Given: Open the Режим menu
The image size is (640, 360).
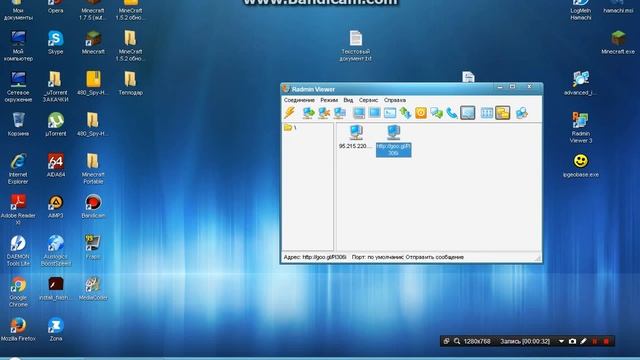Looking at the screenshot, I should coord(329,100).
